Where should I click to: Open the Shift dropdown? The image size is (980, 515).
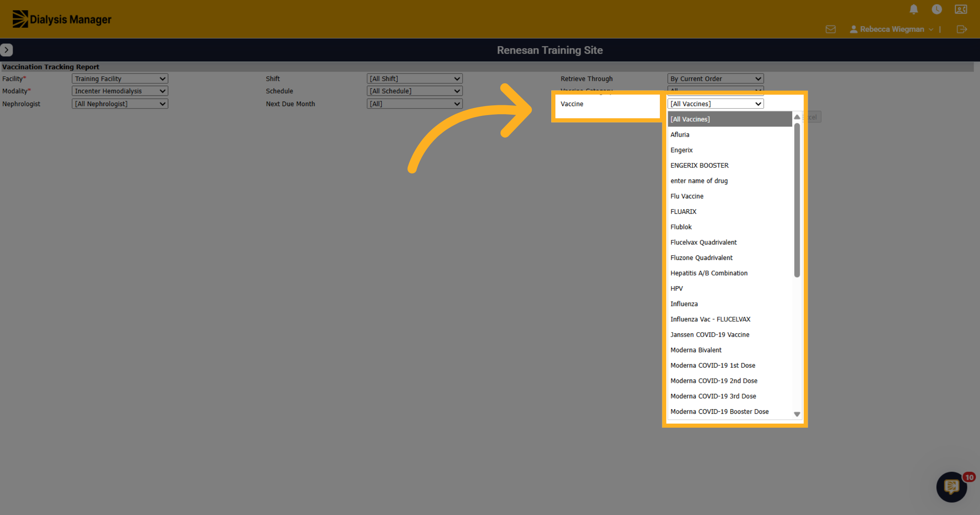coord(414,79)
